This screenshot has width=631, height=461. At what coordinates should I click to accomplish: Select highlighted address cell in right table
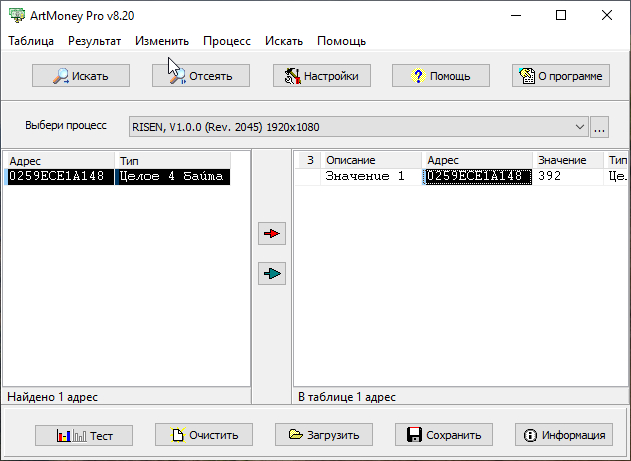[x=478, y=177]
